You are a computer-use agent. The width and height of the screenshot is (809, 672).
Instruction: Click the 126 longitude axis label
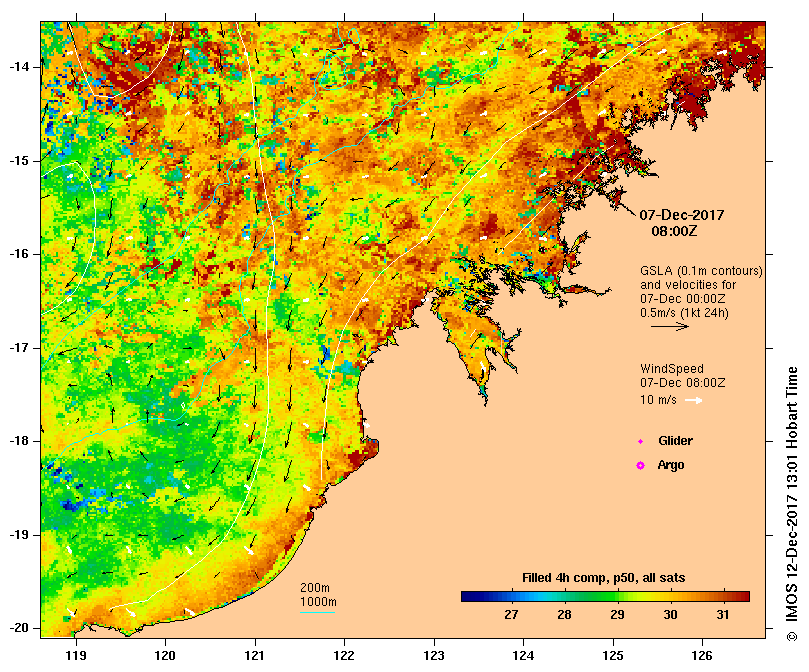[x=702, y=656]
